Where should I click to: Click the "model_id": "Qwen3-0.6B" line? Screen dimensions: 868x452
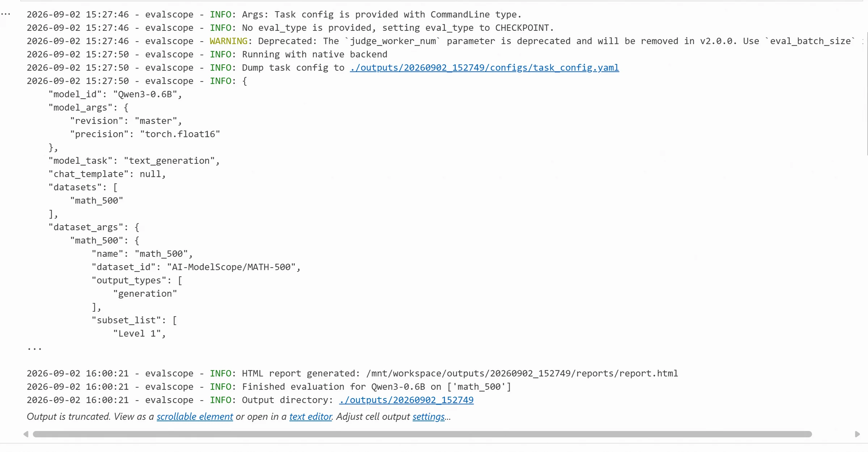(115, 94)
